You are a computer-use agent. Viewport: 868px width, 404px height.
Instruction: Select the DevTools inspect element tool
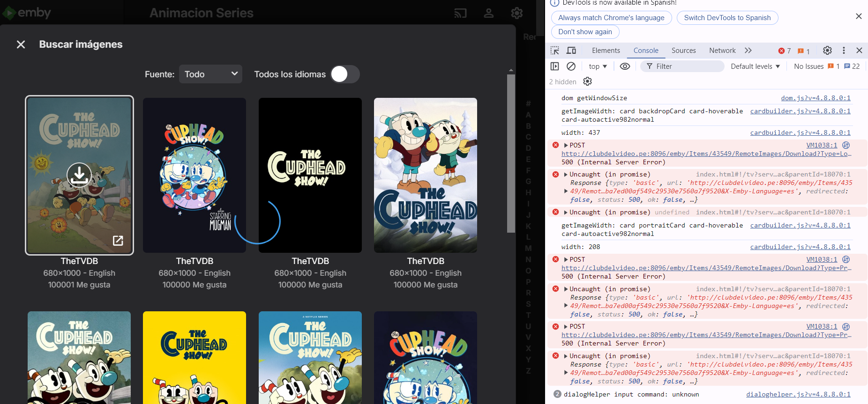click(x=555, y=51)
